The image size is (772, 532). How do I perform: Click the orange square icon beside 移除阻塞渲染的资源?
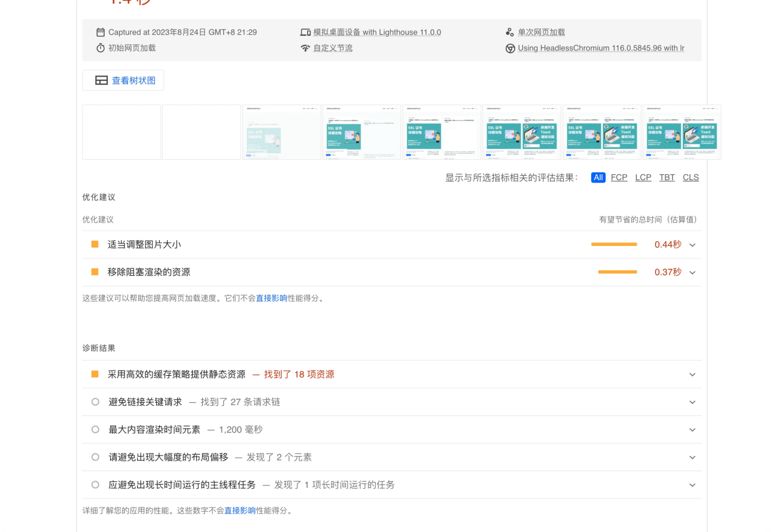point(95,272)
